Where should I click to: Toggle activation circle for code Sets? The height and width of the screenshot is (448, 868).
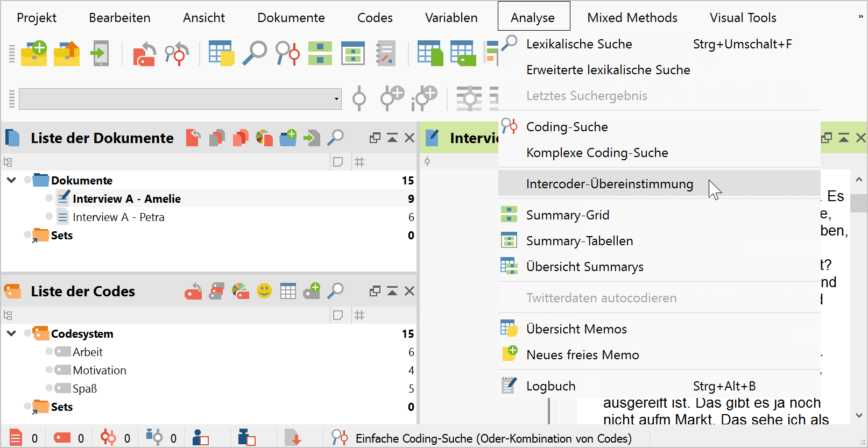tap(27, 406)
